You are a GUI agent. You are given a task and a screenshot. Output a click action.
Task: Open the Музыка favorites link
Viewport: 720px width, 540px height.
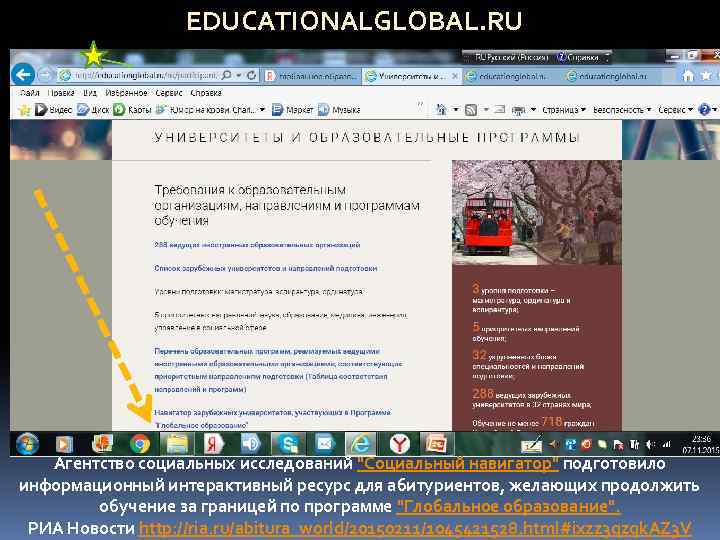pos(339,110)
